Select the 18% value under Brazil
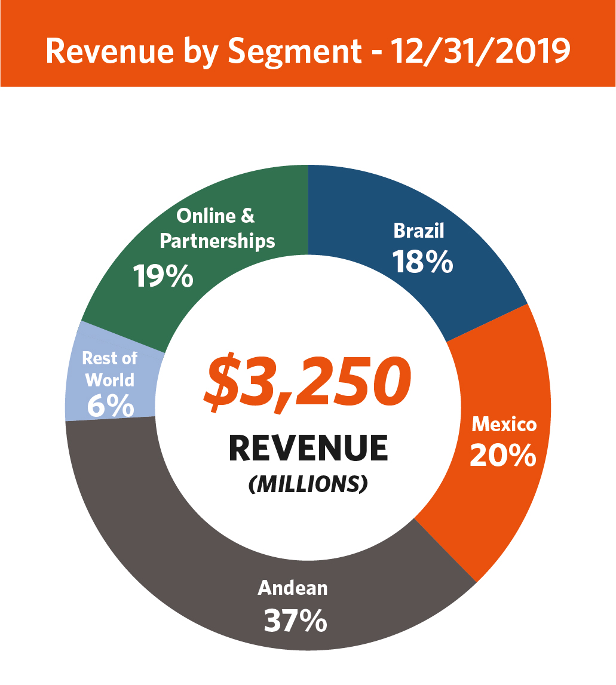616x685 pixels. pos(422,262)
